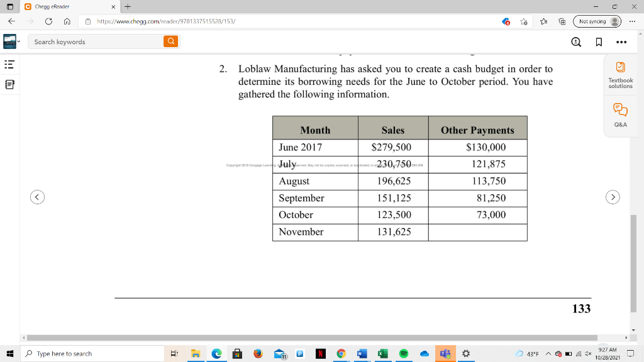Screen dimensions: 644x362
Task: Open Microsoft Edge from taskbar
Action: (x=216, y=353)
